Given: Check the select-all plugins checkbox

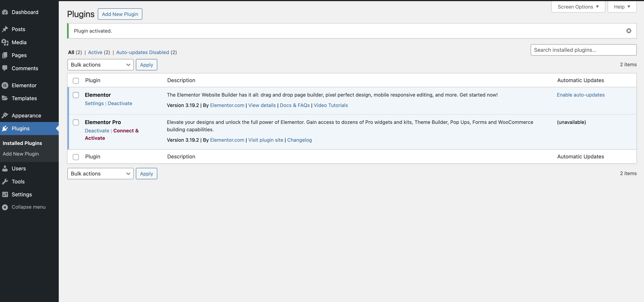Looking at the screenshot, I should point(76,81).
